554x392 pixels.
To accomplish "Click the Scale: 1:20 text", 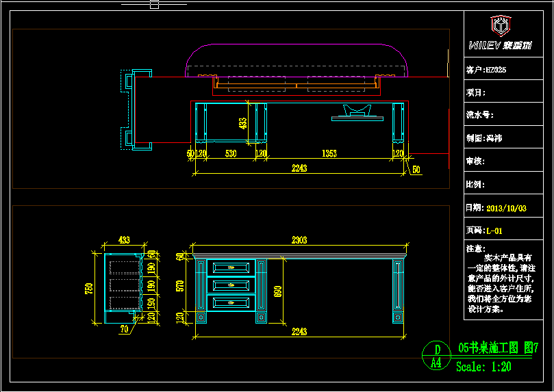I will (483, 367).
